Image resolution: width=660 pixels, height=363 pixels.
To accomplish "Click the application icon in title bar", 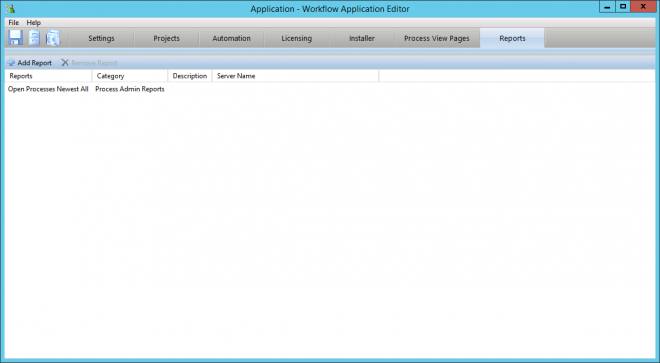I will click(11, 8).
